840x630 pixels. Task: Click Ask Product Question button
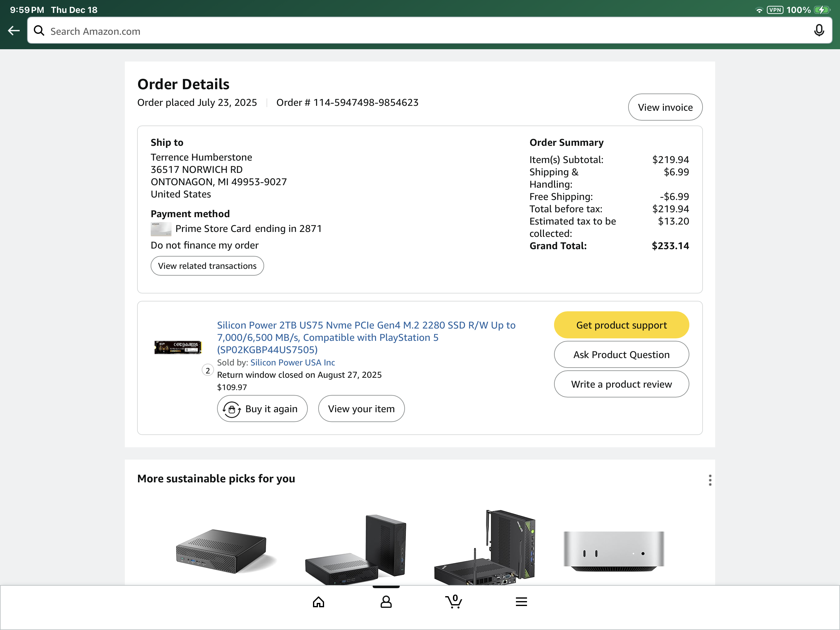621,354
